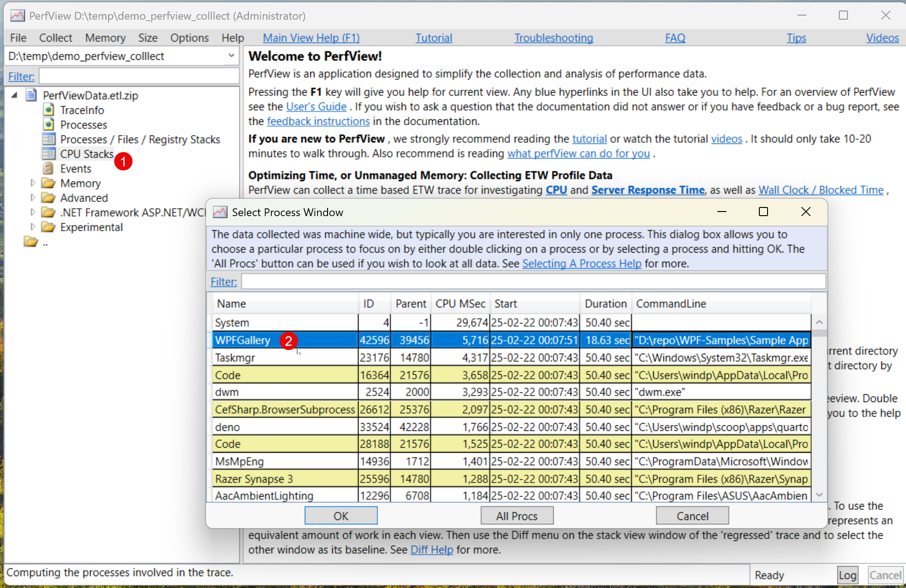
Task: Open the Help menu
Action: [x=233, y=37]
